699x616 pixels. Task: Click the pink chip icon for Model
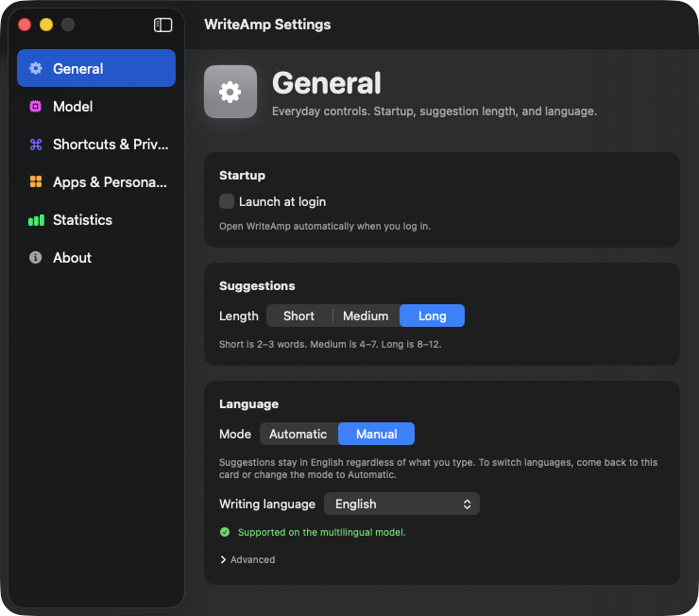click(x=36, y=106)
